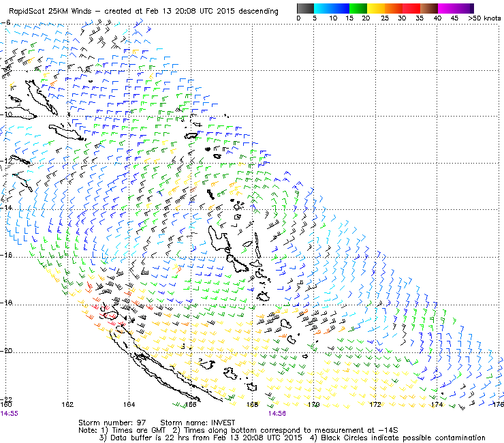
Task: Click the longitude label "164"
Action: [129, 404]
